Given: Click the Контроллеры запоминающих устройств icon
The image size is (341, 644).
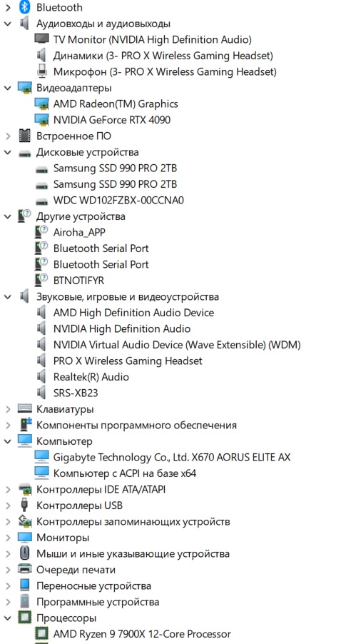Looking at the screenshot, I should click(25, 521).
